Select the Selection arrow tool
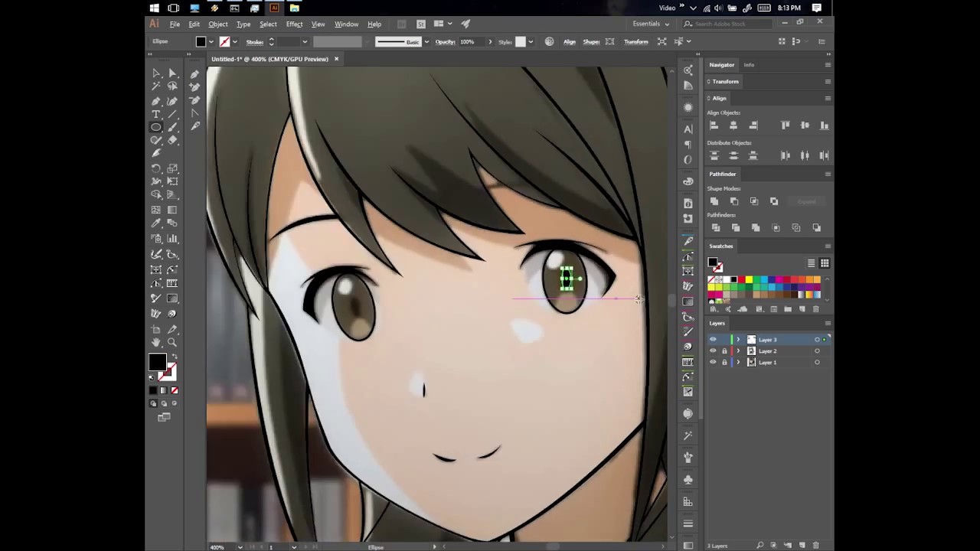The image size is (980, 551). (172, 73)
